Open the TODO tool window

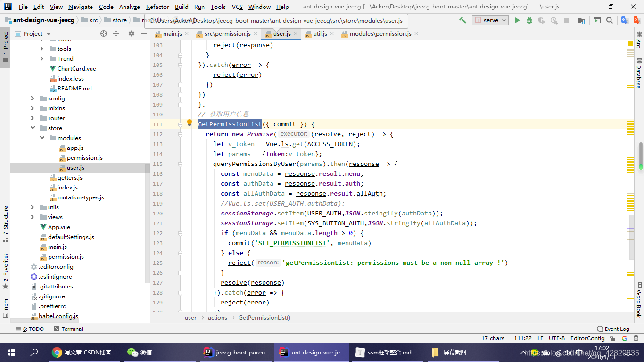tap(30, 329)
